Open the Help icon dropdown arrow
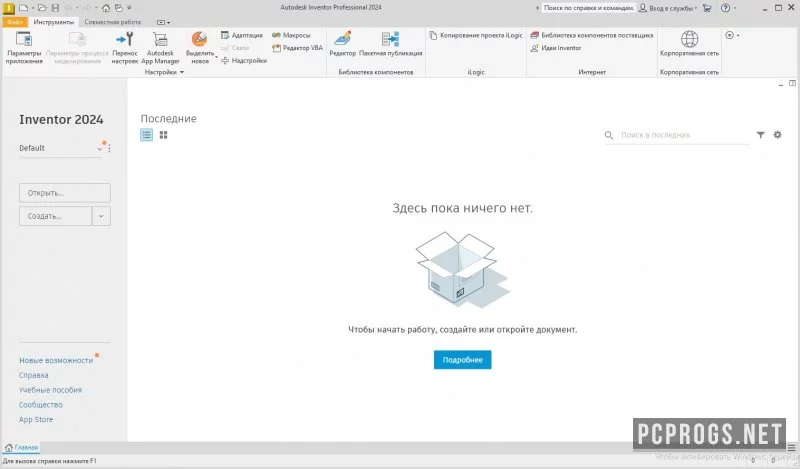Viewport: 800px width, 469px height. pos(735,8)
